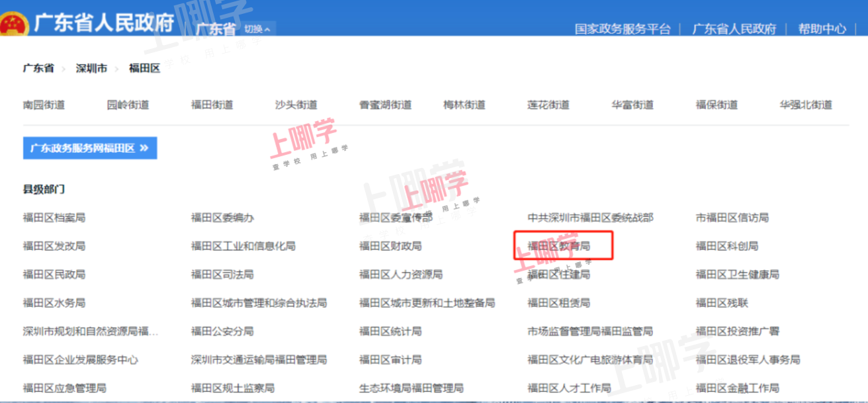Open 深圳市交通运输局福田管理局
This screenshot has height=403, width=868.
pyautogui.click(x=259, y=360)
